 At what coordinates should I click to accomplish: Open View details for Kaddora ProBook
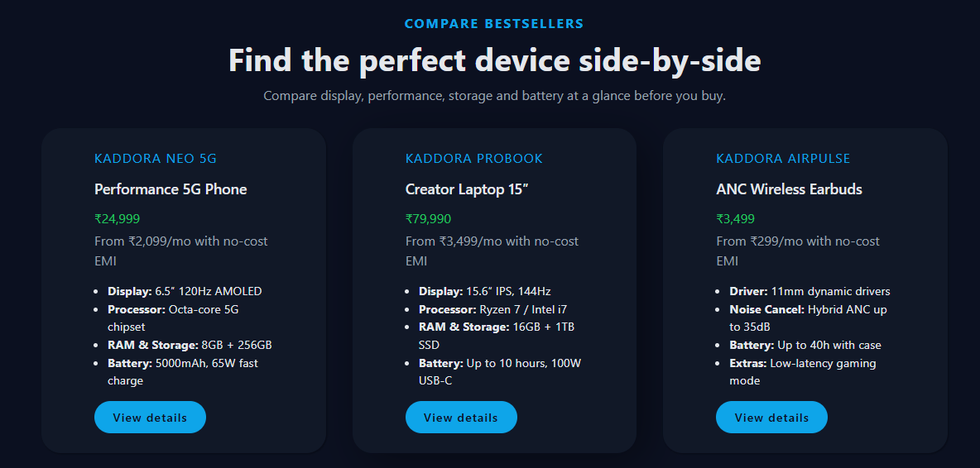coord(461,418)
